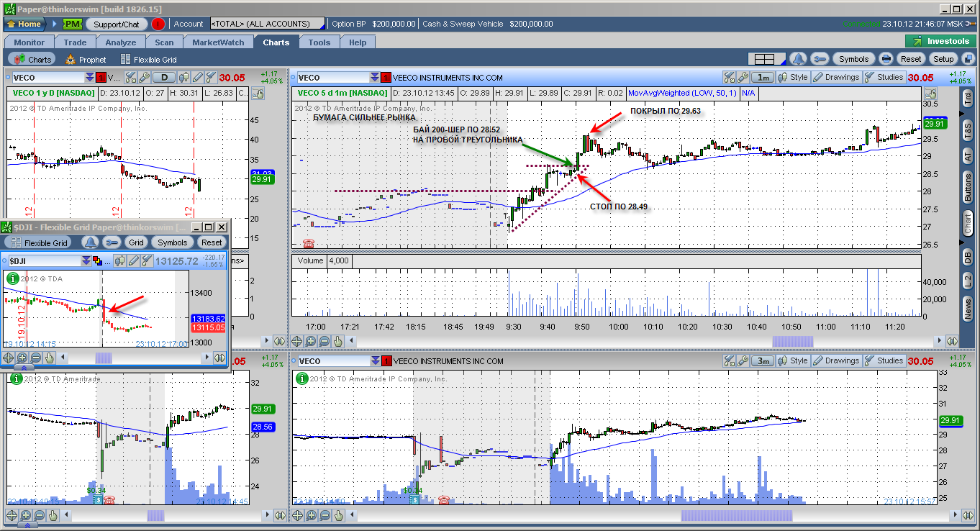Click the candlestick style icon in $DJI chart
980x531 pixels.
(121, 260)
